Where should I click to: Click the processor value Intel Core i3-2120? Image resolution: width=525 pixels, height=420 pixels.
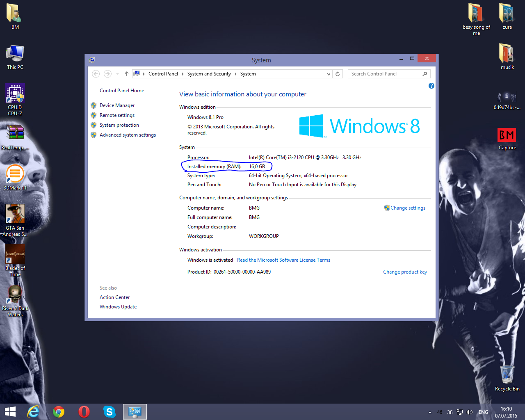point(305,157)
